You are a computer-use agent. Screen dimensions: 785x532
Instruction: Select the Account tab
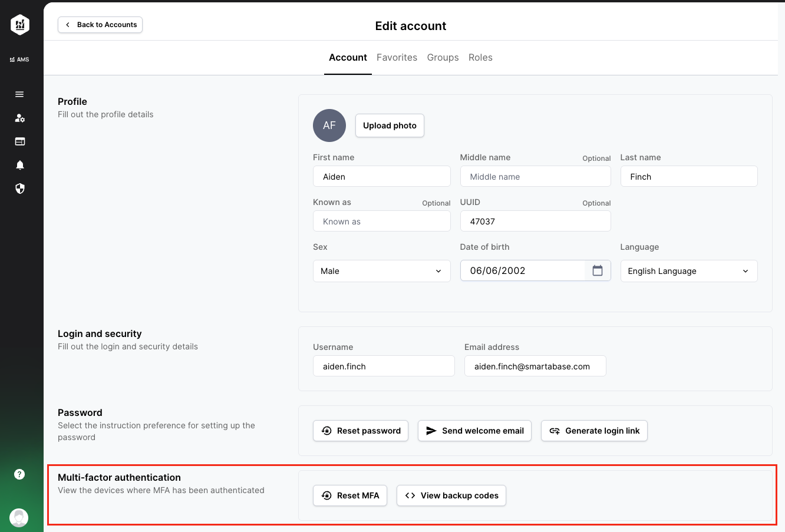(348, 58)
